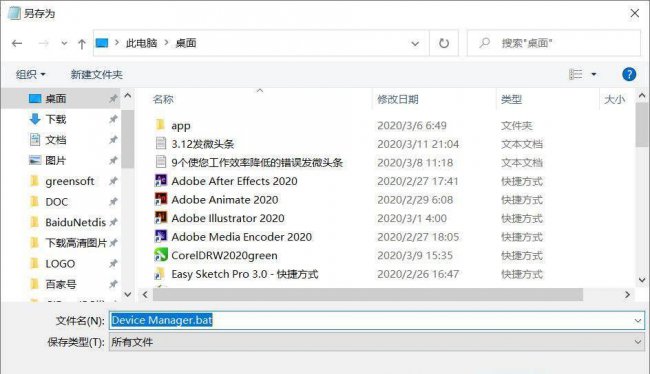Select 文档 in the sidebar
Image resolution: width=650 pixels, height=374 pixels.
click(x=56, y=140)
